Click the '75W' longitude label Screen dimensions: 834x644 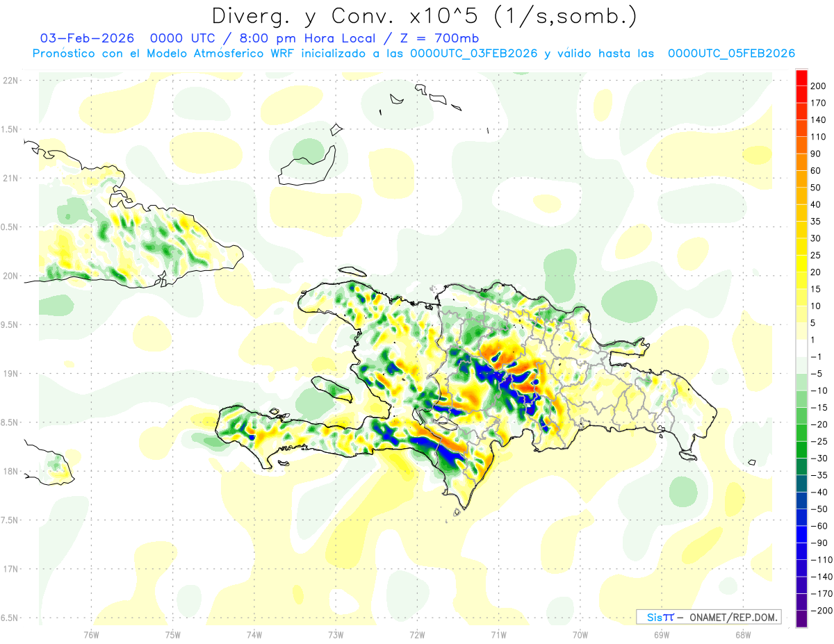click(x=172, y=635)
